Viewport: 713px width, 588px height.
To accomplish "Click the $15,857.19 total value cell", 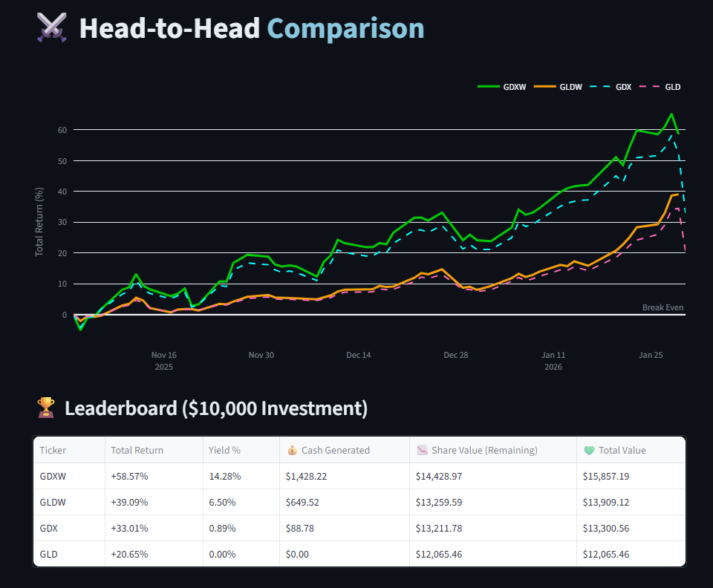I will 631,476.
